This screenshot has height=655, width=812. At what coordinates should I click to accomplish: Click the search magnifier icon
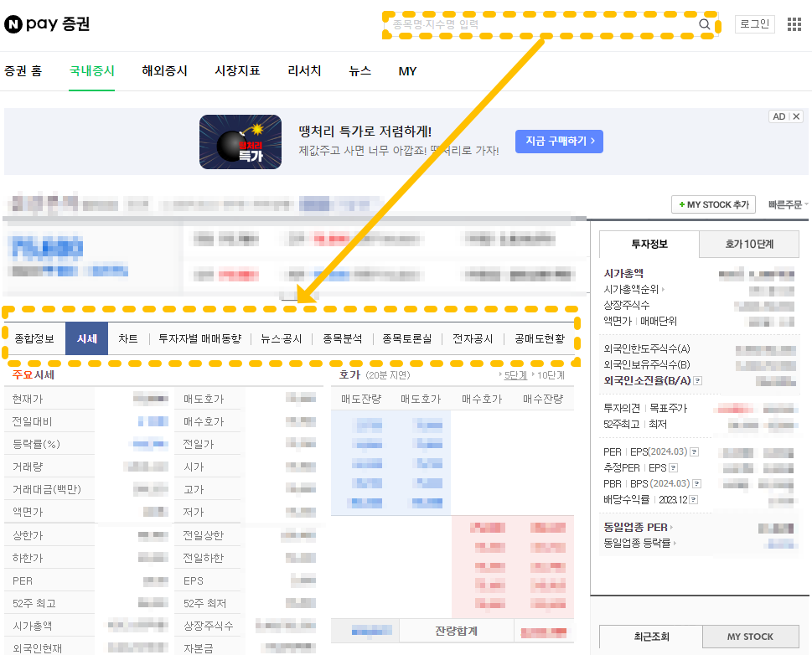(x=704, y=24)
